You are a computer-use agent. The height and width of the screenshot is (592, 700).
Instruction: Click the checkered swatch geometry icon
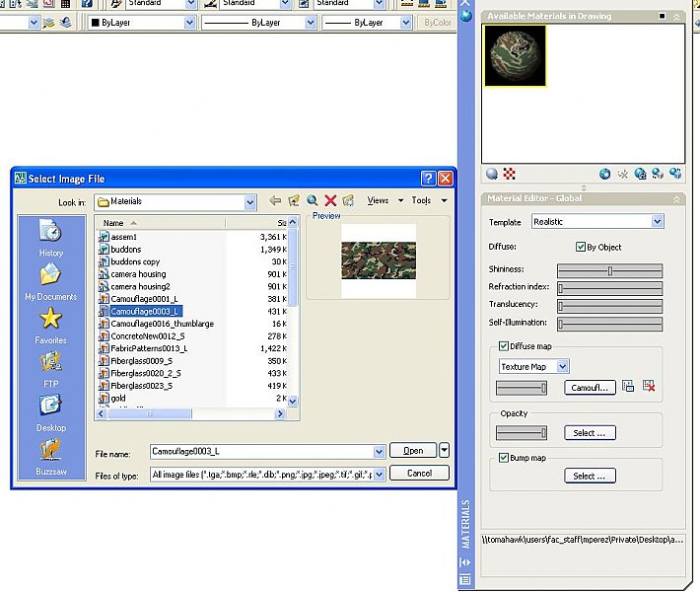509,174
